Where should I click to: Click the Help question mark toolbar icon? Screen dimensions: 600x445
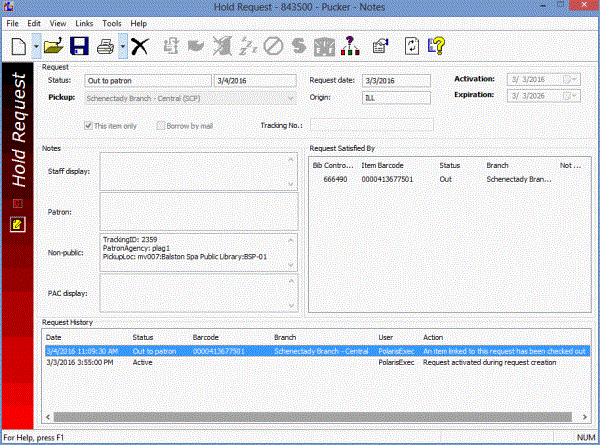[x=437, y=45]
